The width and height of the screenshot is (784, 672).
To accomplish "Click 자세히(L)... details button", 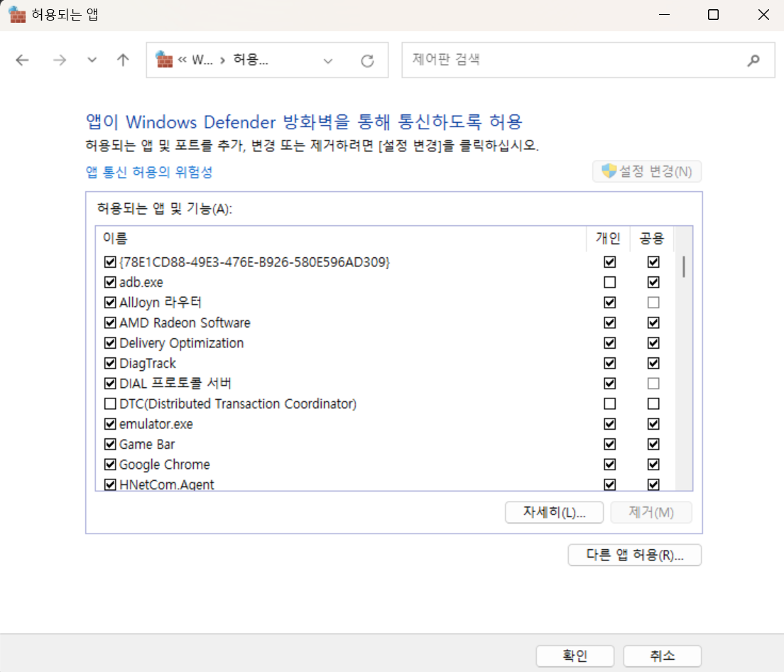I will [554, 512].
